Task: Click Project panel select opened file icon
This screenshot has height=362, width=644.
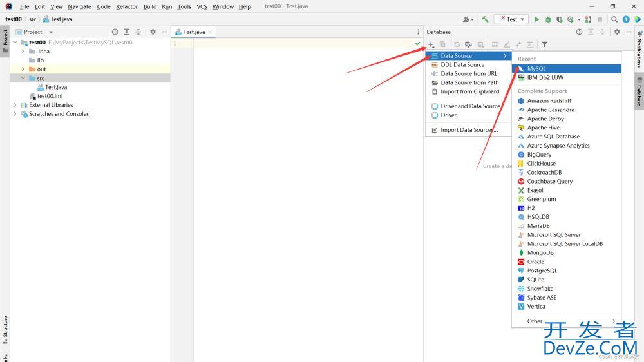Action: 115,32
